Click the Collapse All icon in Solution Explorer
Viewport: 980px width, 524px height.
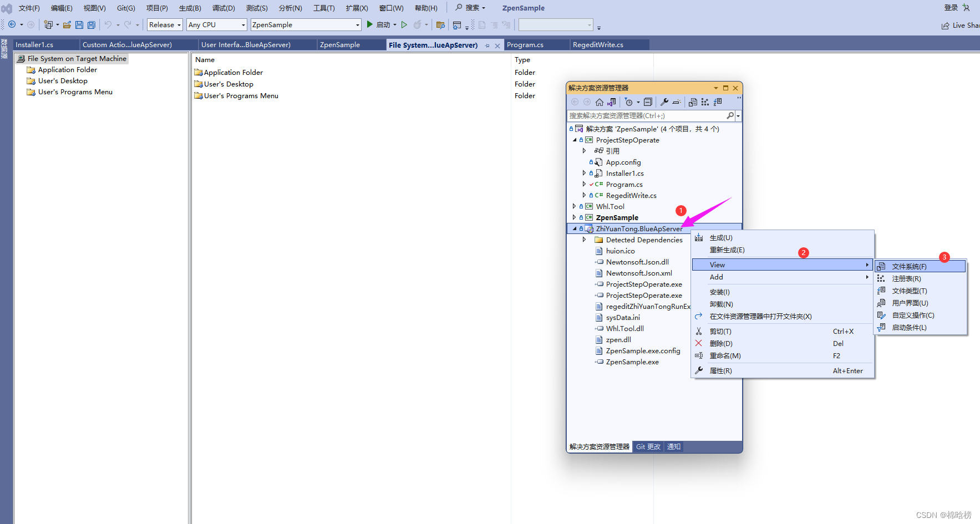pyautogui.click(x=648, y=102)
